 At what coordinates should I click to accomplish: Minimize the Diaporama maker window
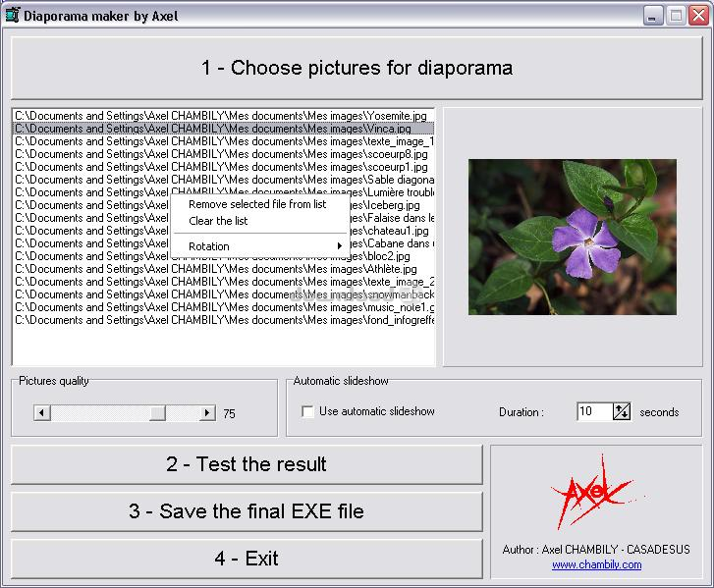653,16
